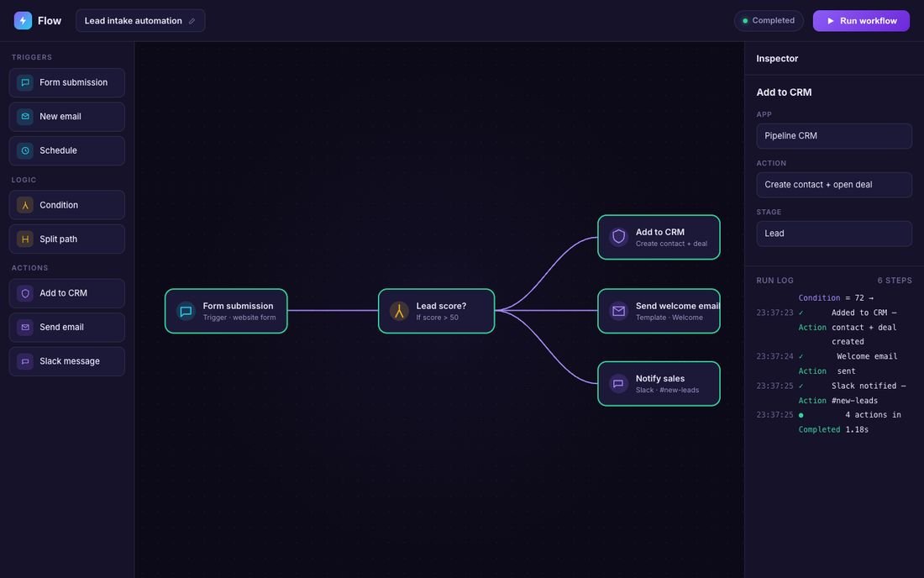Click run log timestamp 23:37:23

tap(774, 313)
